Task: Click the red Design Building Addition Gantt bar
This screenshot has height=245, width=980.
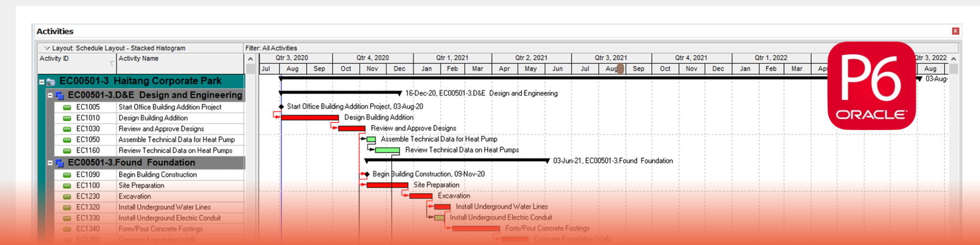Action: point(309,118)
